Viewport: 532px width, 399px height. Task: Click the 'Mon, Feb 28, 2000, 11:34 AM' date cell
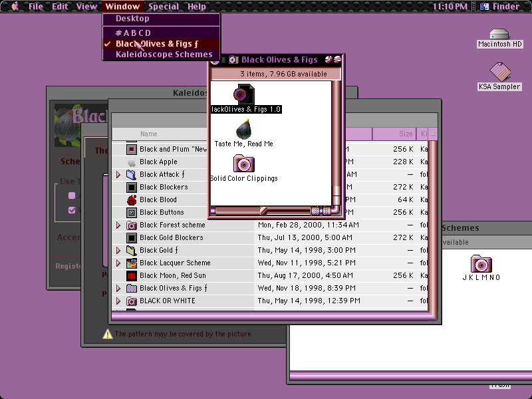click(x=309, y=225)
